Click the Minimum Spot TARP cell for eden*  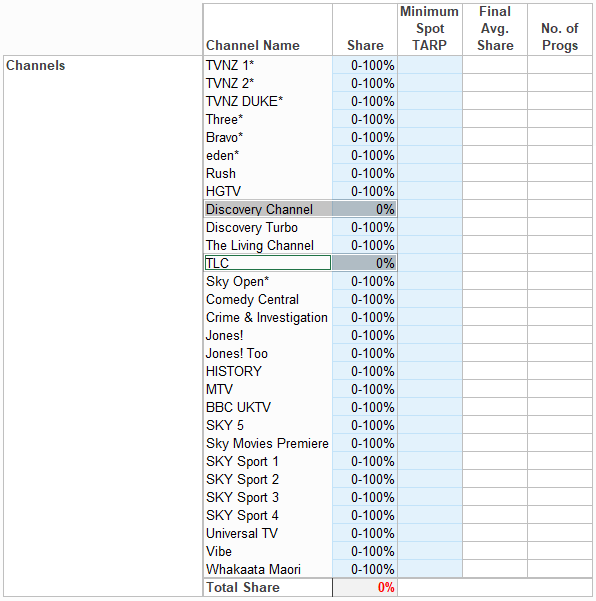[430, 155]
